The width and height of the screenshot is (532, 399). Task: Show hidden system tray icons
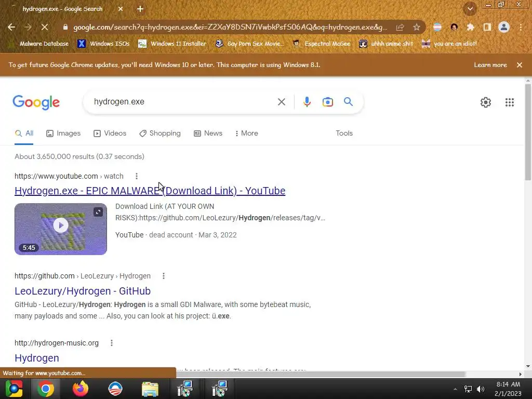pos(455,389)
